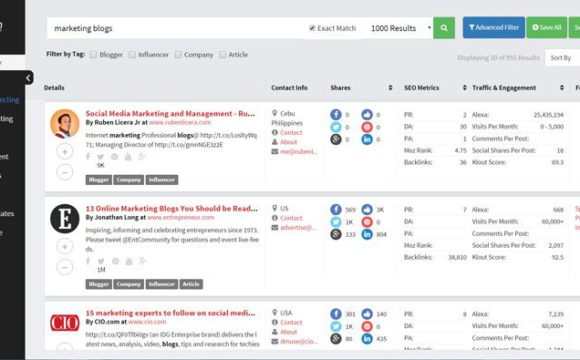Image resolution: width=580 pixels, height=360 pixels.
Task: Click the minus icon under the Entrepreneur logo
Action: tap(65, 267)
